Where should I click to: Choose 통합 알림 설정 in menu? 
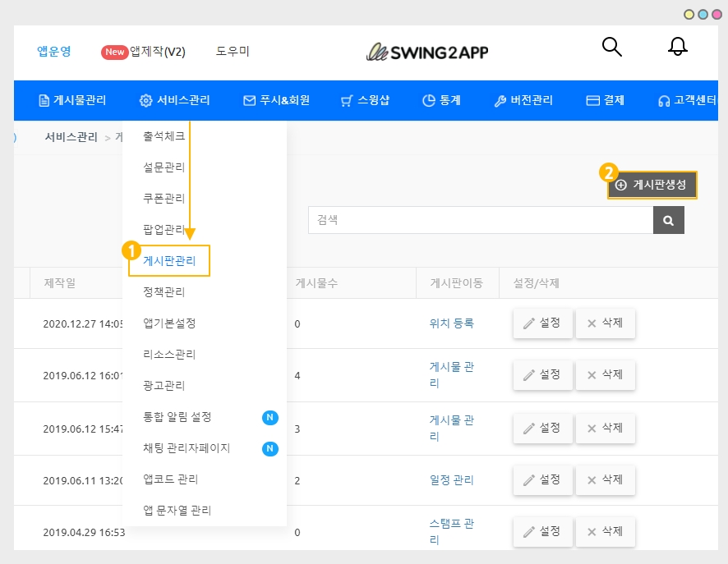click(x=177, y=417)
